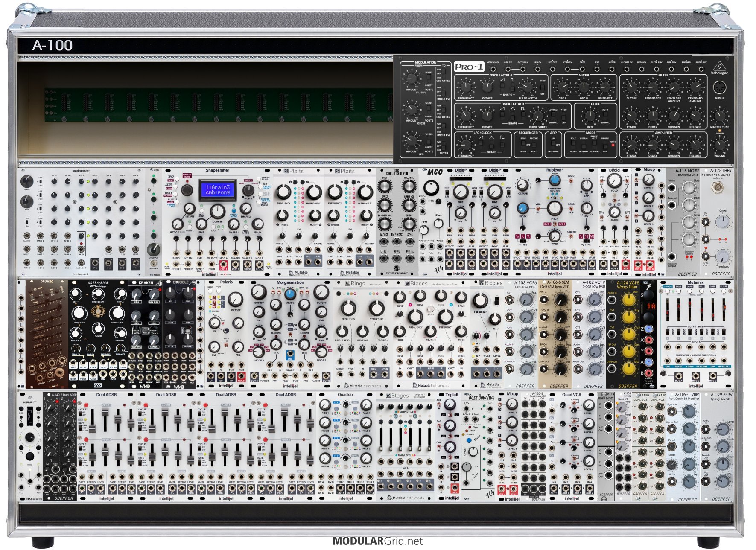Toggle Pro-1 Oscillator A Sync switch

click(x=542, y=87)
